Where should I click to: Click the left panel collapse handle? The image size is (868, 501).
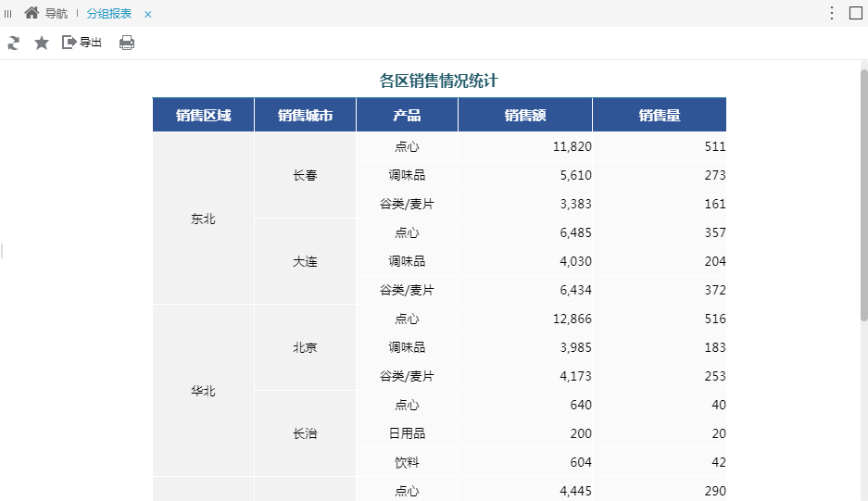[2, 251]
